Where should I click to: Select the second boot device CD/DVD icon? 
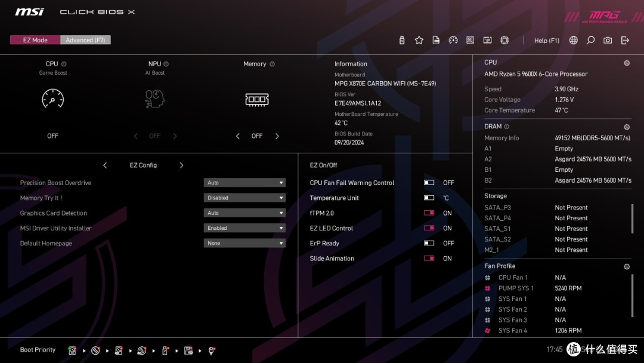pos(95,350)
